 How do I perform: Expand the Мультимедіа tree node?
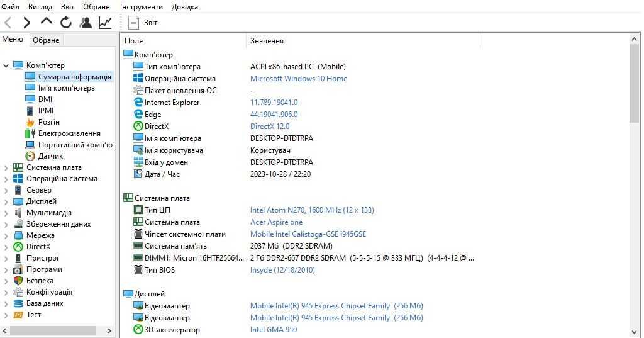(x=6, y=213)
